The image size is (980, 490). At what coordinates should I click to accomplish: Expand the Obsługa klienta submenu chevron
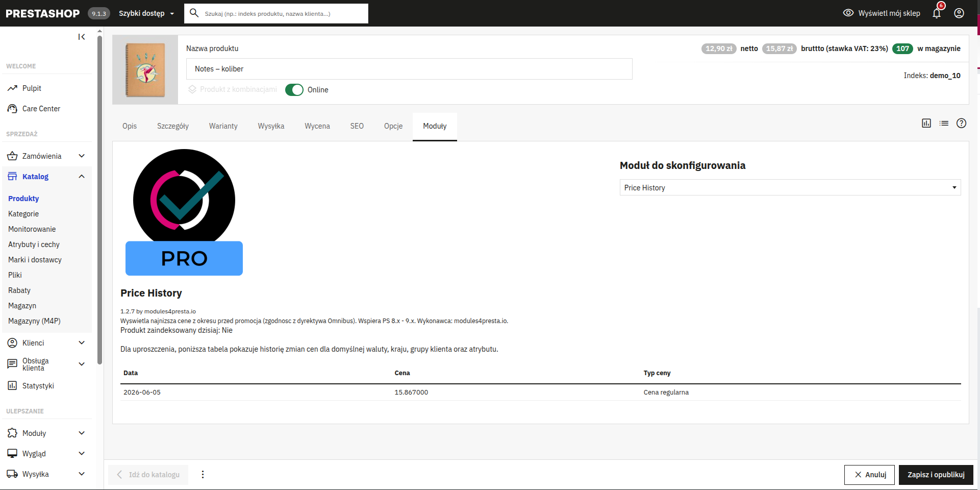click(82, 364)
